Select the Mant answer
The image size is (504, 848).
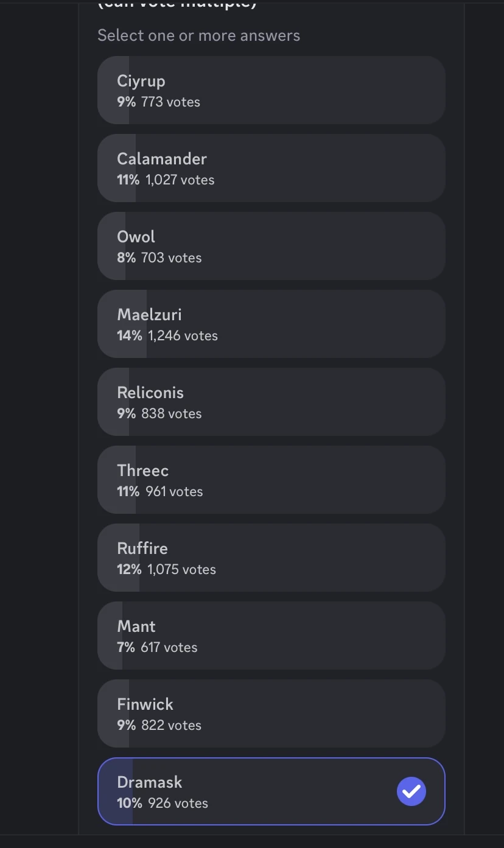coord(271,636)
